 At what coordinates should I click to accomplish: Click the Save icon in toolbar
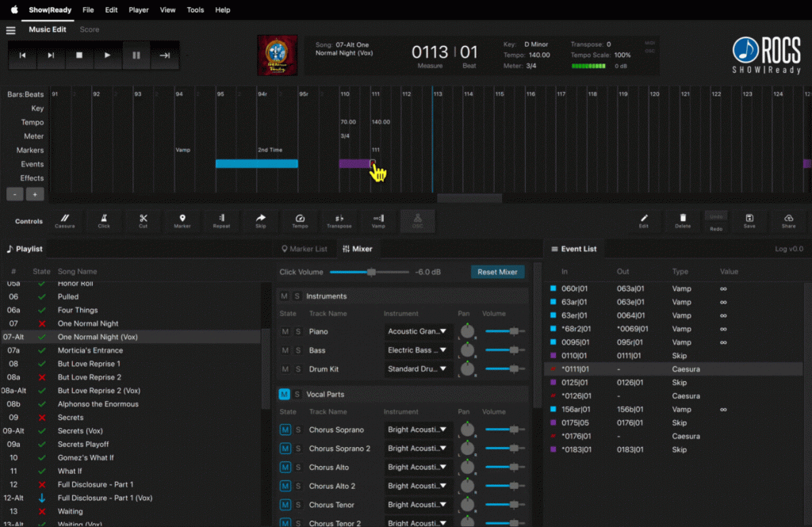pyautogui.click(x=749, y=218)
